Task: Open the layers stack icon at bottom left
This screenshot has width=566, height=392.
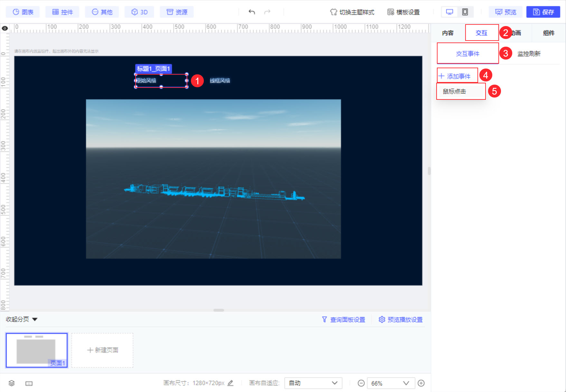Action: pos(12,383)
